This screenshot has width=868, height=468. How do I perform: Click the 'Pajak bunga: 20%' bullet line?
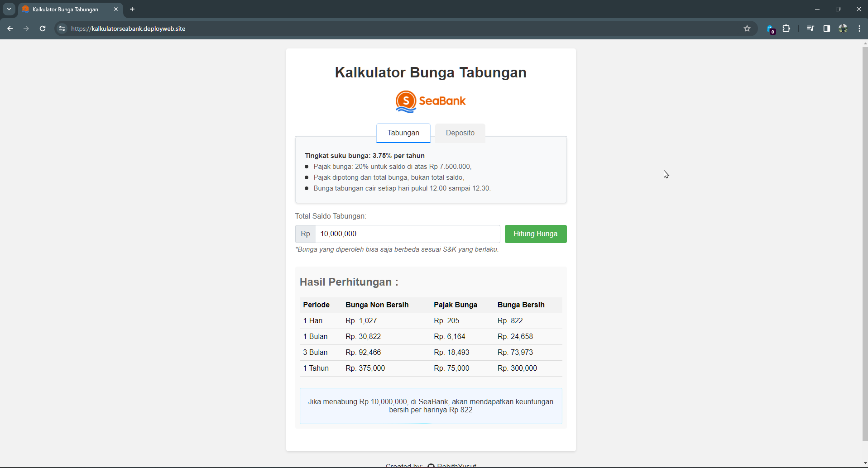pos(392,167)
